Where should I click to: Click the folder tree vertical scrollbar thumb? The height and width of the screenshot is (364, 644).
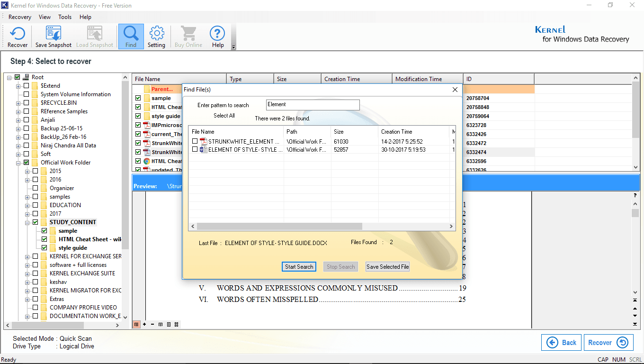click(x=125, y=166)
